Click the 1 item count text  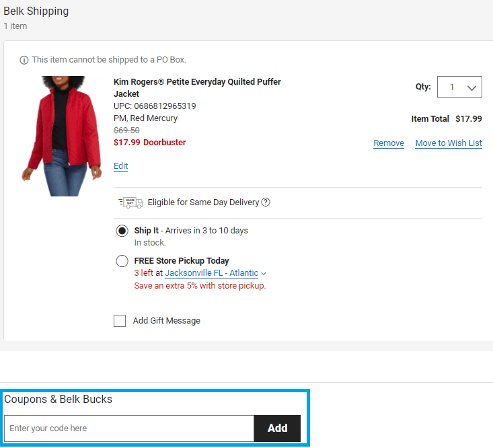(x=15, y=26)
